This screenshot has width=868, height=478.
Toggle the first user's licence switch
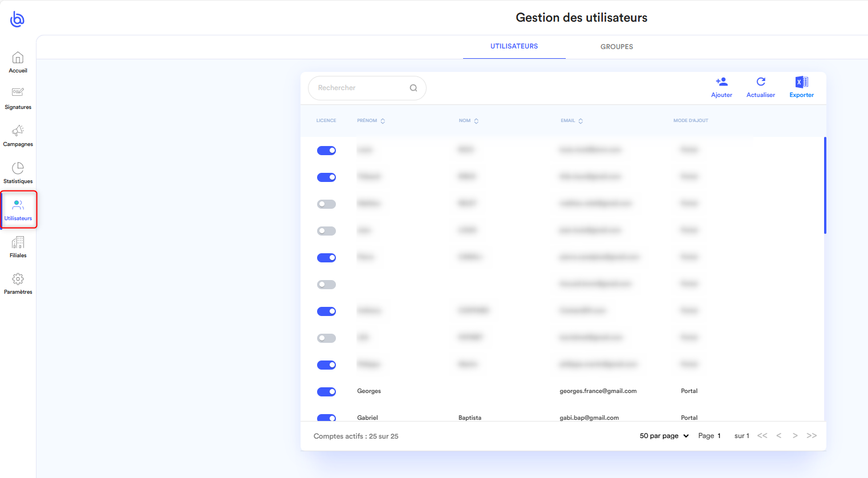coord(326,151)
